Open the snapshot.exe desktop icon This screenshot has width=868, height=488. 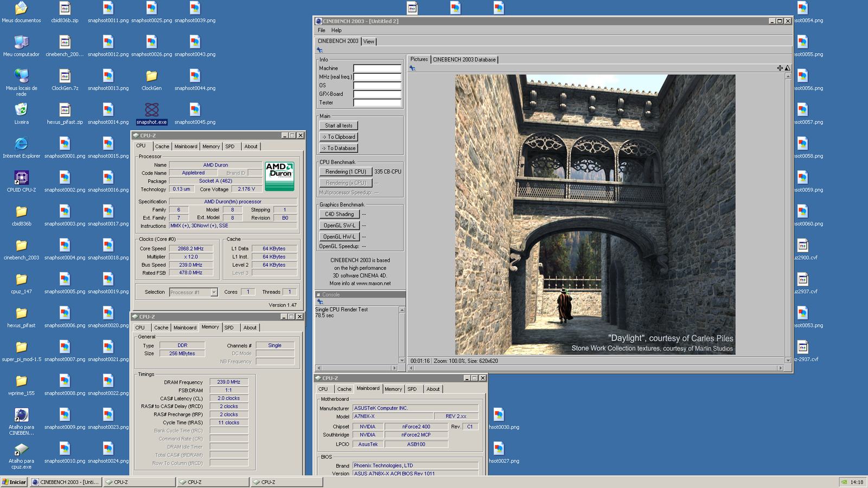[x=151, y=110]
